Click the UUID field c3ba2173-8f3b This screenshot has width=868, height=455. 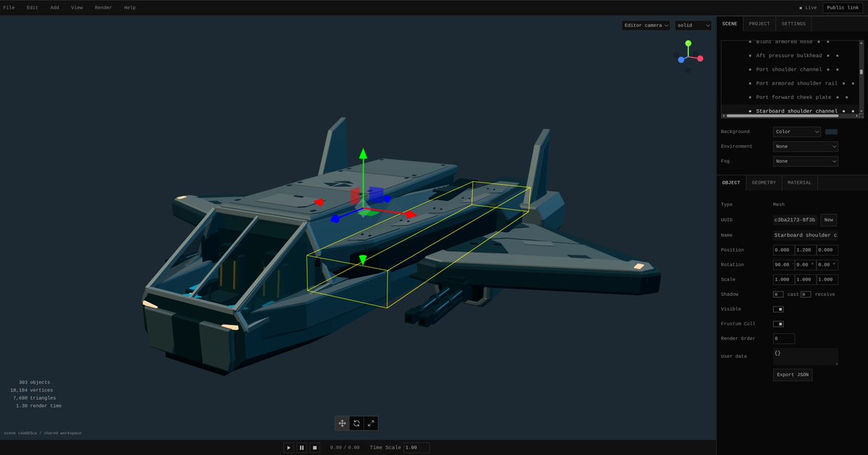[795, 220]
